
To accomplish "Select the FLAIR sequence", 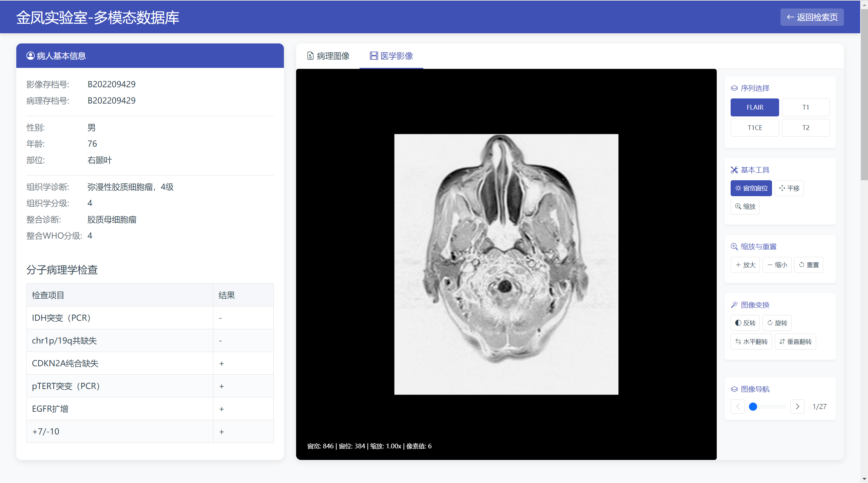I will [754, 108].
